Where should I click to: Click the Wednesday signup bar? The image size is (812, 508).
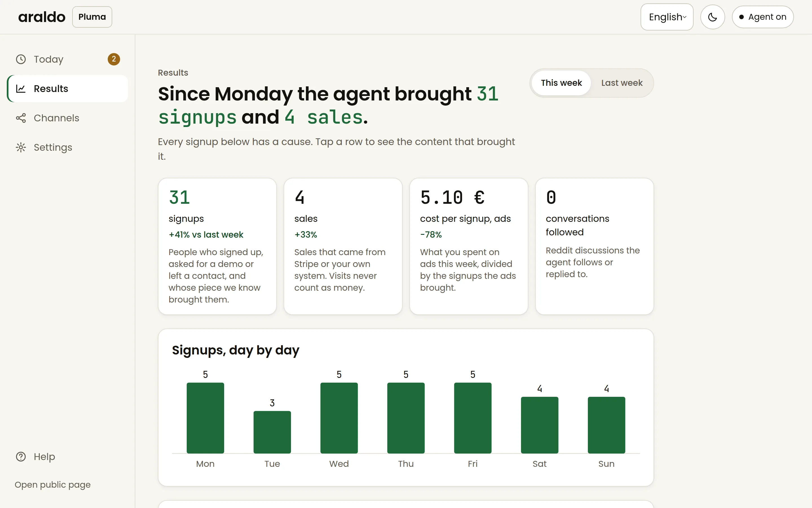tap(339, 418)
